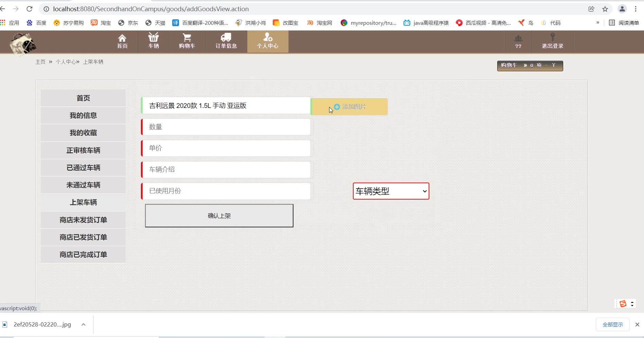
Task: Click 退出登录 to log out
Action: click(x=553, y=41)
